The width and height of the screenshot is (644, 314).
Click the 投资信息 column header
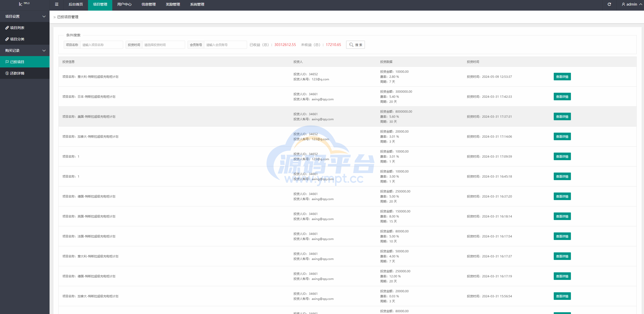[x=69, y=62]
